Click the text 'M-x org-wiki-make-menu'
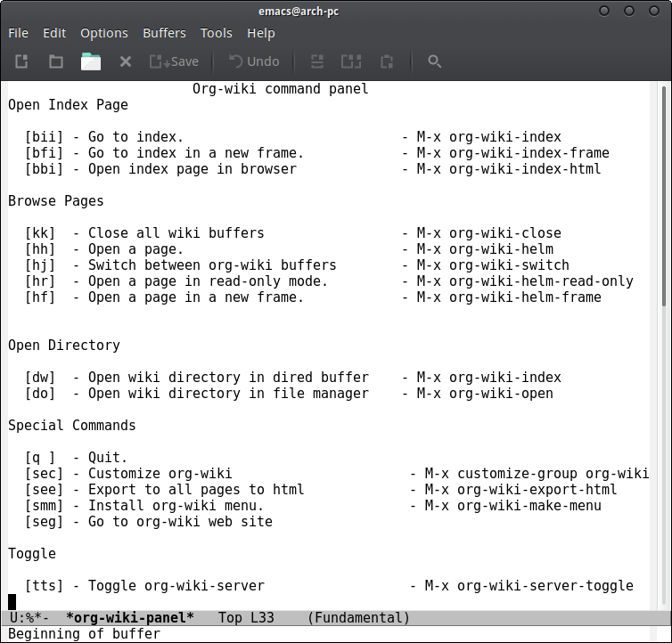The image size is (672, 643). tap(513, 506)
